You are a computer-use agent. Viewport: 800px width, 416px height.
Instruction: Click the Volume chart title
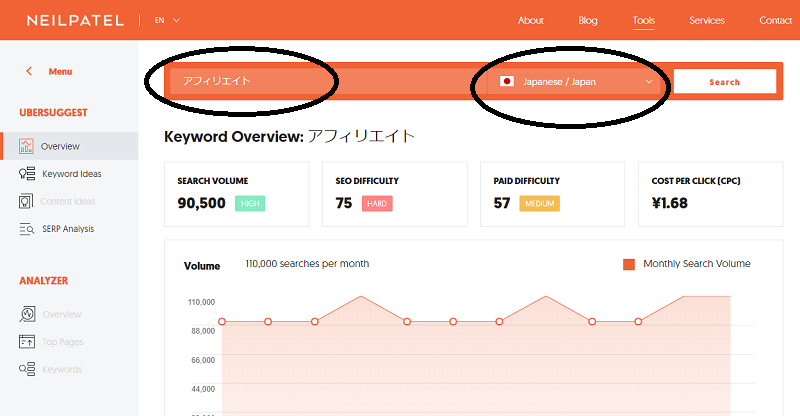point(202,266)
